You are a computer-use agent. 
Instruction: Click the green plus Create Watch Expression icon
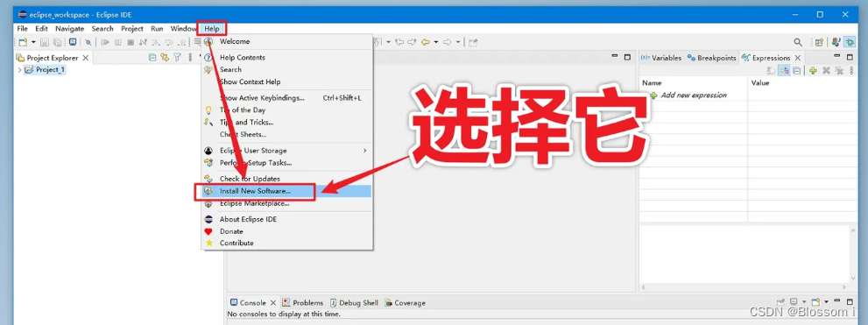pyautogui.click(x=813, y=70)
